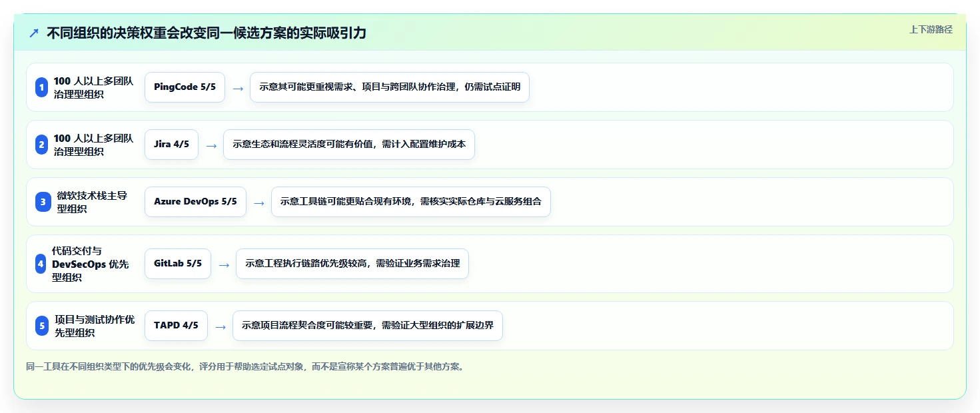Viewport: 980px width, 413px height.
Task: Click 100 人以上多团队 label in the PingCode row
Action: (x=94, y=87)
